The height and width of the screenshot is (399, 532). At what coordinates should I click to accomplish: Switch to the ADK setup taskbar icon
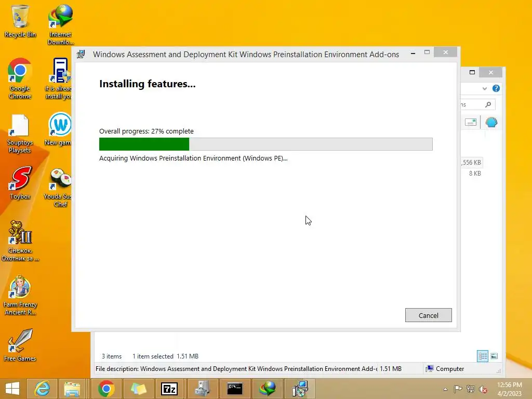pyautogui.click(x=300, y=389)
